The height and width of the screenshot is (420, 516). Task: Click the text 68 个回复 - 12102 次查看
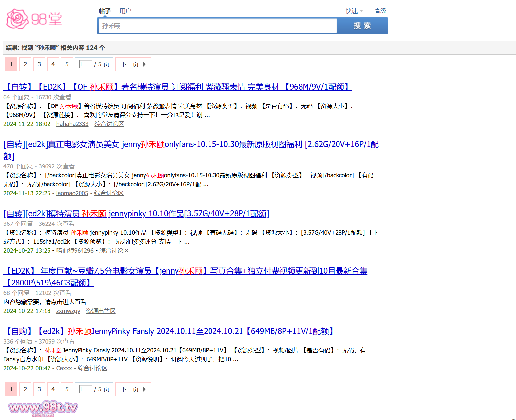point(37,293)
